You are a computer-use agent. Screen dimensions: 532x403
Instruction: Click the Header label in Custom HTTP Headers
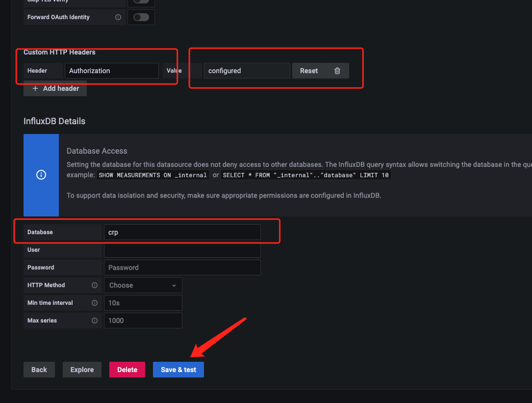click(37, 71)
